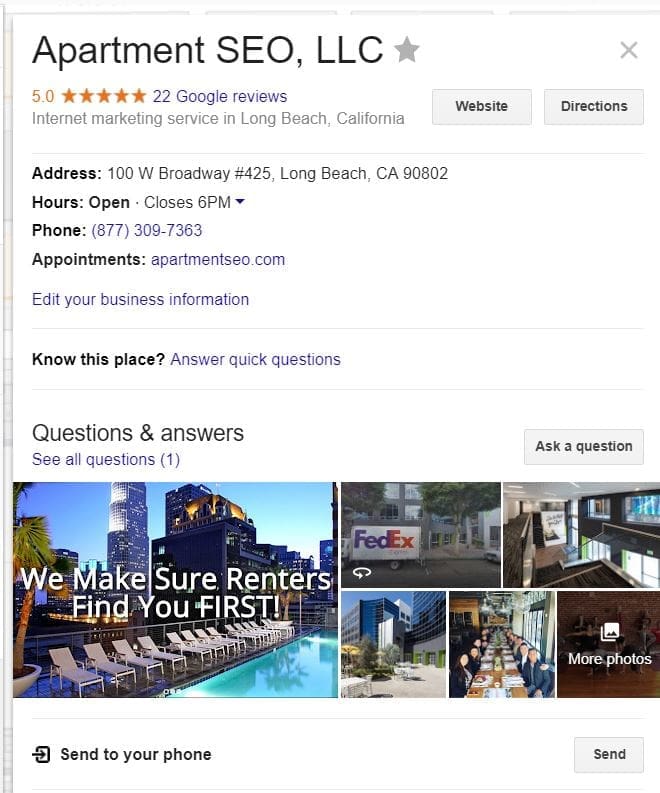This screenshot has width=660, height=793.
Task: Open the Website button
Action: tap(481, 106)
